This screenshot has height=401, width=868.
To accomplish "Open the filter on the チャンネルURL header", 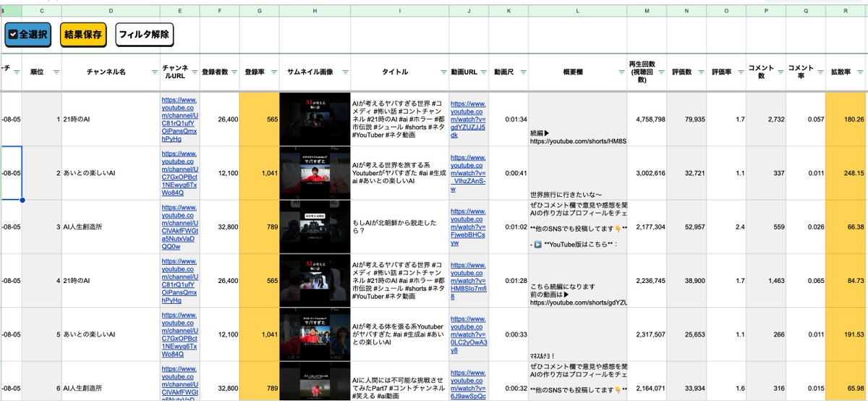I will pos(193,72).
